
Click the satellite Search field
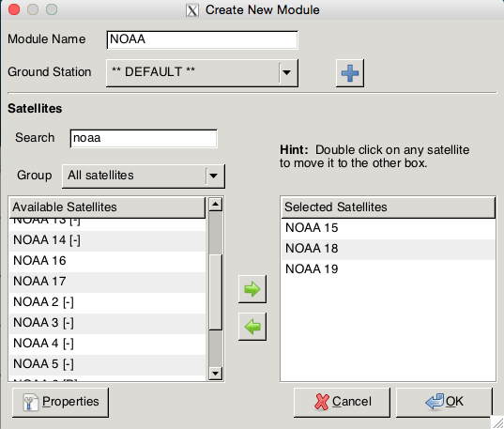tap(144, 139)
